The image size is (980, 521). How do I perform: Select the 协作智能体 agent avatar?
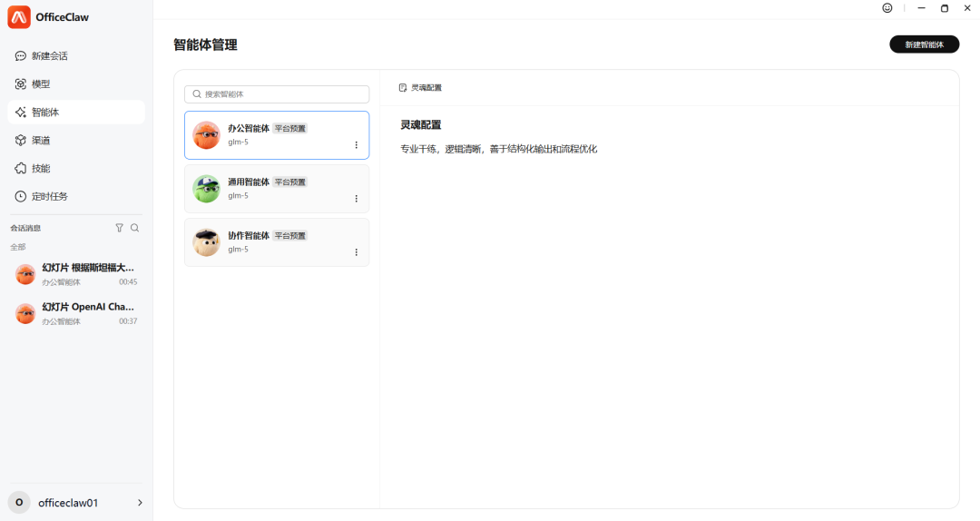207,242
